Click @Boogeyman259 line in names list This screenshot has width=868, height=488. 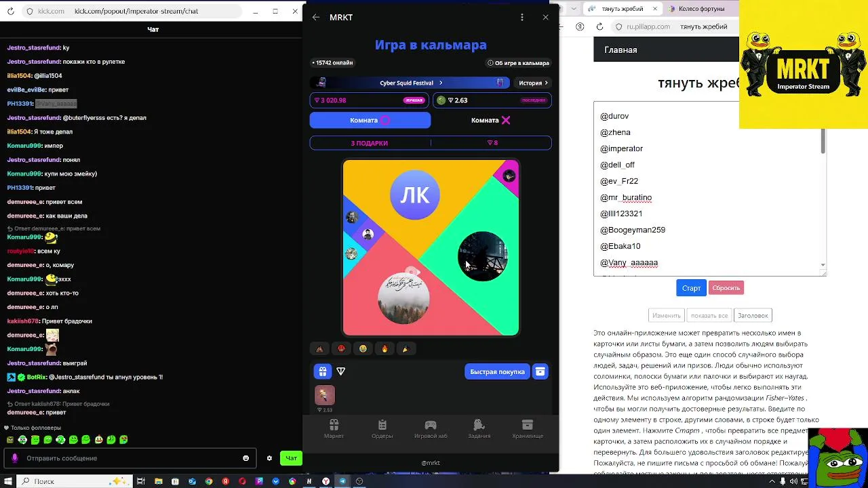coord(632,230)
